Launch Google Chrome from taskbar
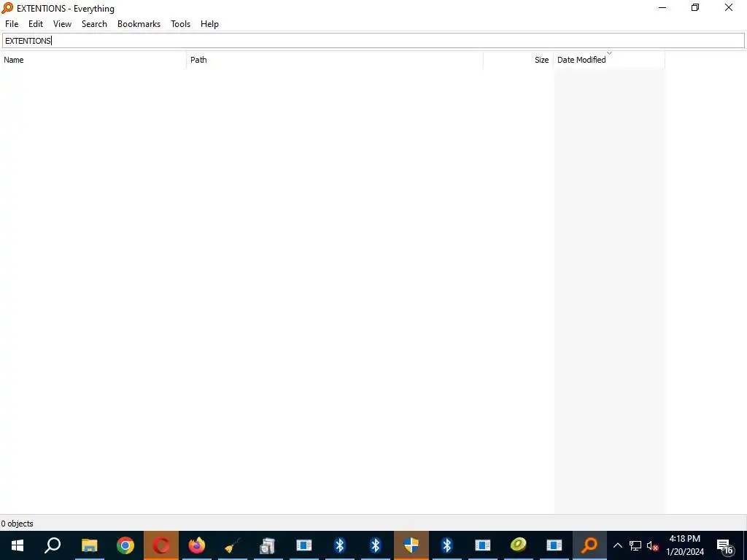 (x=125, y=545)
